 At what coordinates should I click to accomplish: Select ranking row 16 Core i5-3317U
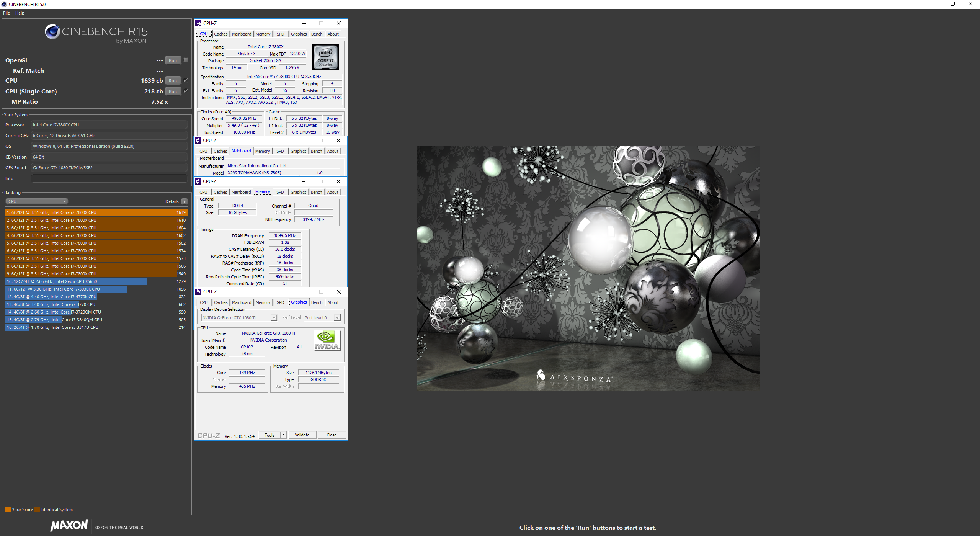pos(96,327)
